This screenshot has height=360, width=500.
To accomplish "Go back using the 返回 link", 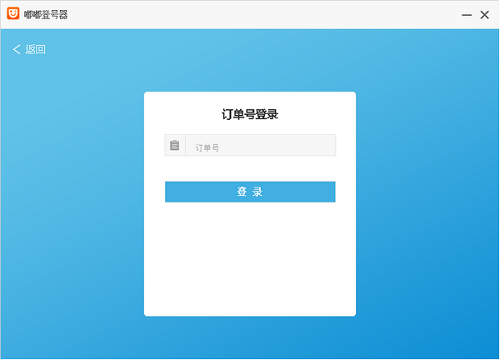I will point(29,49).
